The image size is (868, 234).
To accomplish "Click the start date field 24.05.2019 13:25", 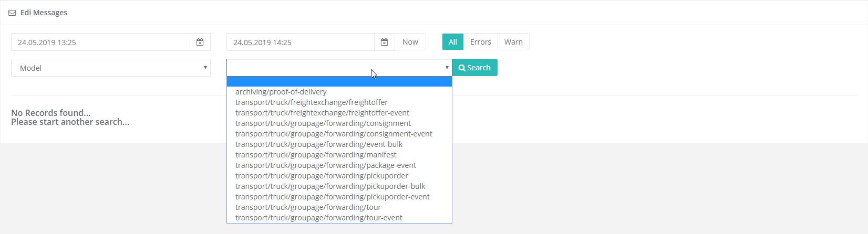I will coord(100,42).
